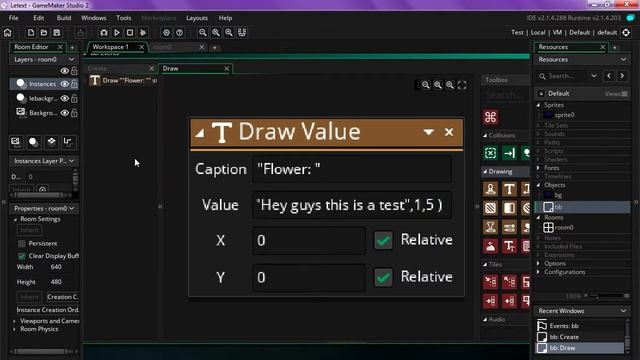The width and height of the screenshot is (640, 360).
Task: Expand the Fonts resource folder
Action: 538,168
